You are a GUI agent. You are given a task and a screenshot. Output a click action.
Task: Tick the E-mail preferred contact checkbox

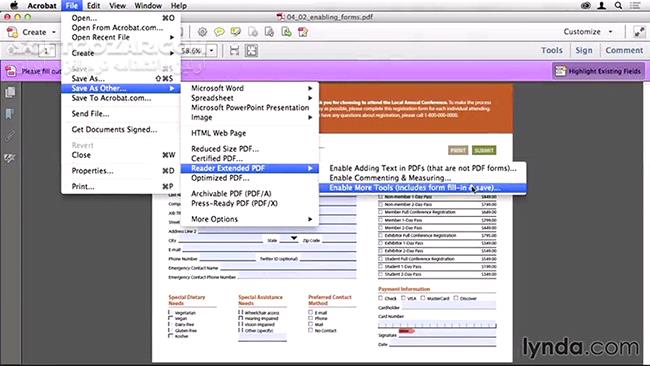(x=310, y=313)
